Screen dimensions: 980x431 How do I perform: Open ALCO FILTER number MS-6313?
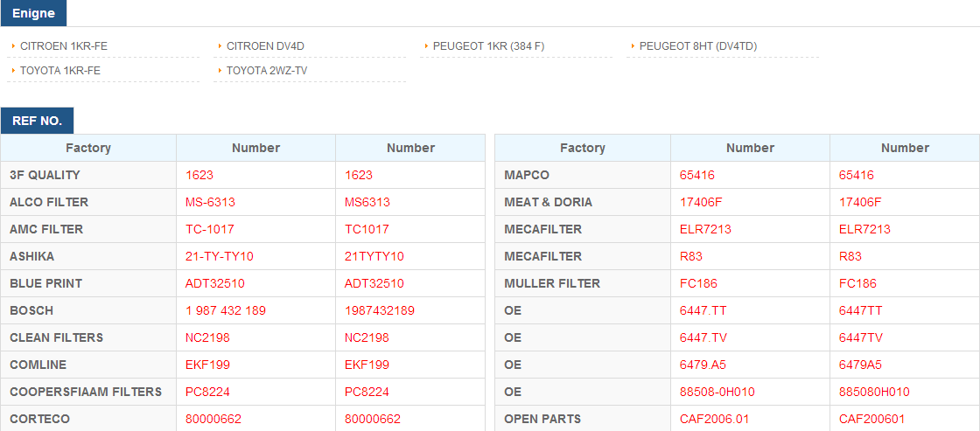click(210, 202)
